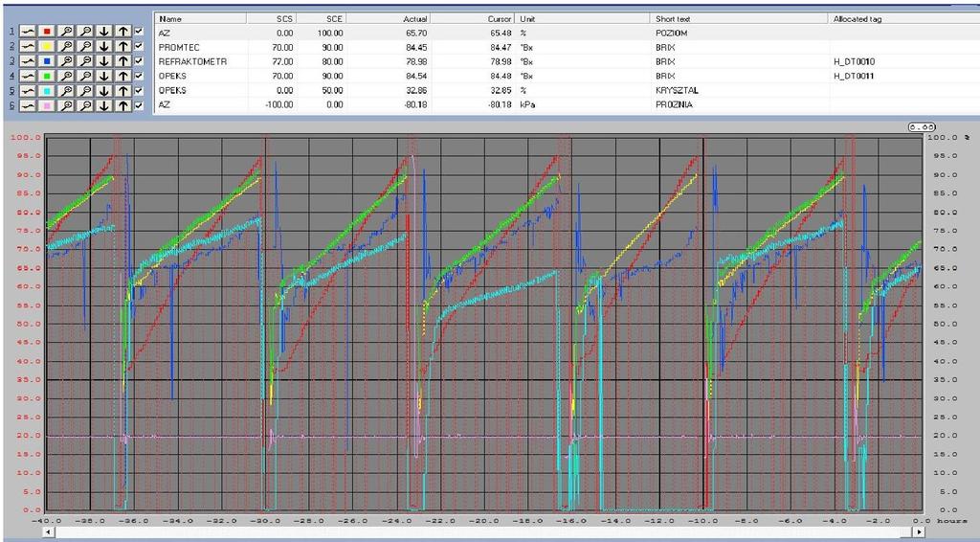Open the red color swatch for row 1
The height and width of the screenshot is (542, 980).
click(x=47, y=31)
